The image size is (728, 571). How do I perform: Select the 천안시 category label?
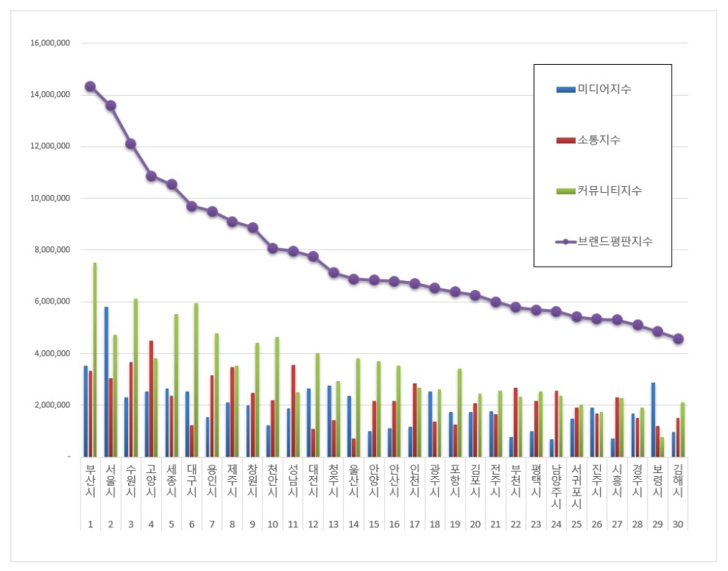(273, 480)
